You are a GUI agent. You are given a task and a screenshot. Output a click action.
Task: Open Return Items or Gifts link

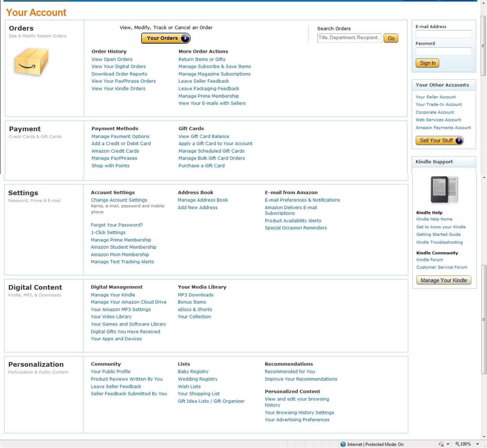(x=202, y=59)
